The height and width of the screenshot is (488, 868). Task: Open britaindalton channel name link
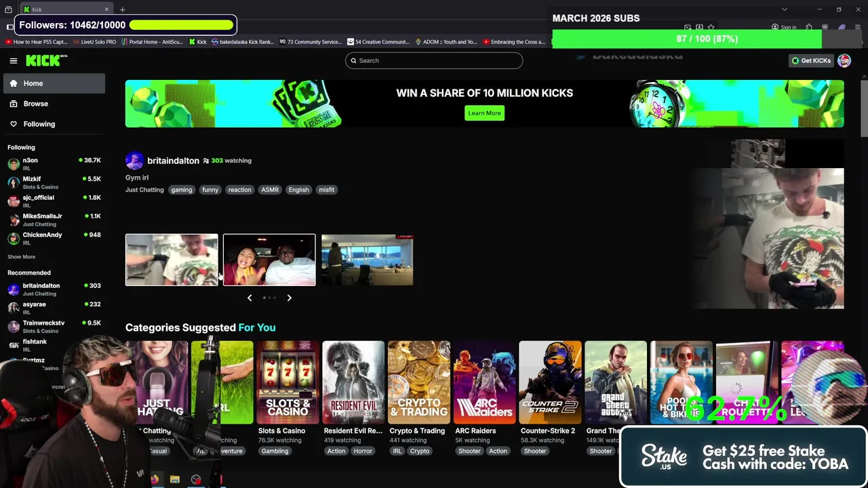[x=173, y=161]
